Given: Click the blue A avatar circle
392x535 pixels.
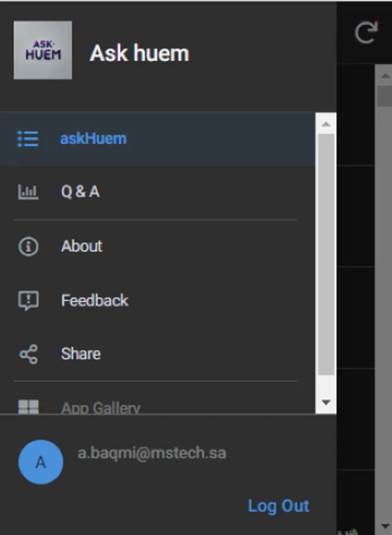Looking at the screenshot, I should tap(40, 461).
